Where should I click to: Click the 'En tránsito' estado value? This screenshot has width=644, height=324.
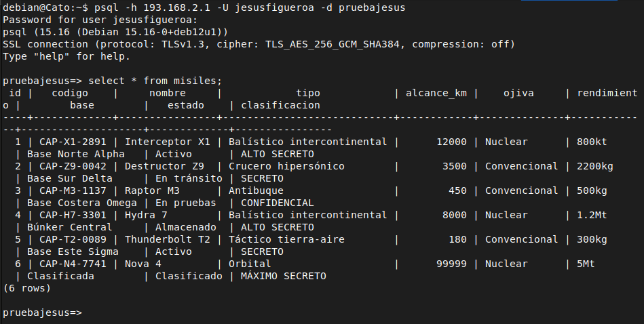click(189, 178)
